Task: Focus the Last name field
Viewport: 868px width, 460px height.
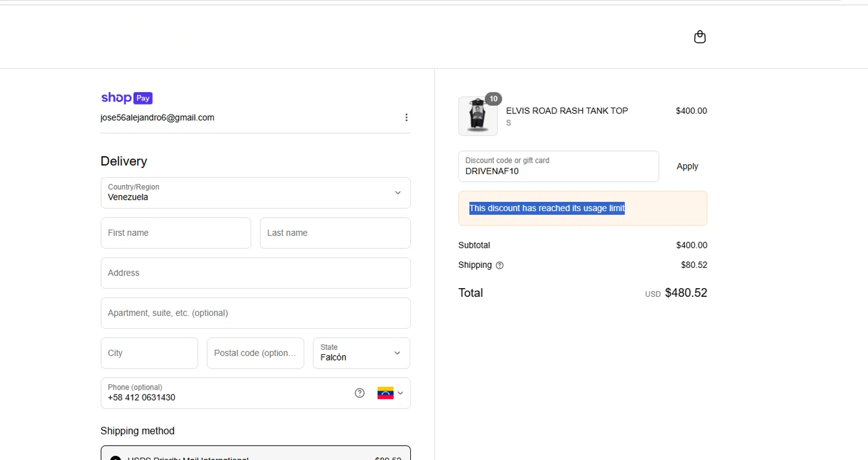Action: click(x=335, y=233)
